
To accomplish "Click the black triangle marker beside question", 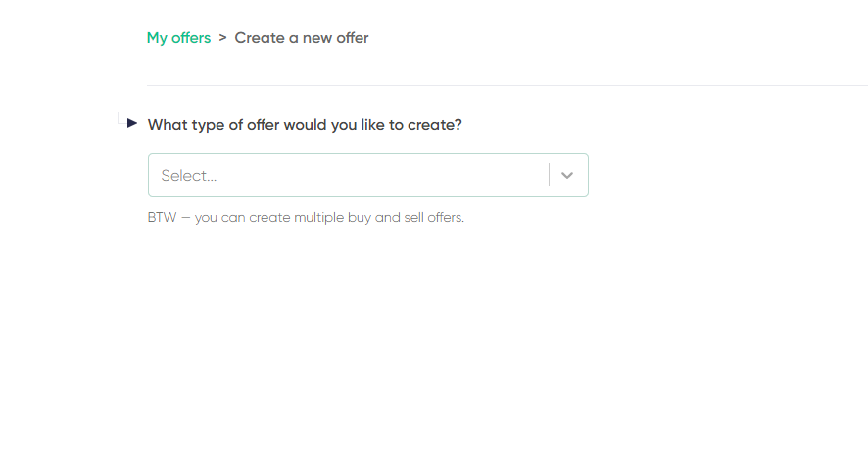I will tap(131, 123).
